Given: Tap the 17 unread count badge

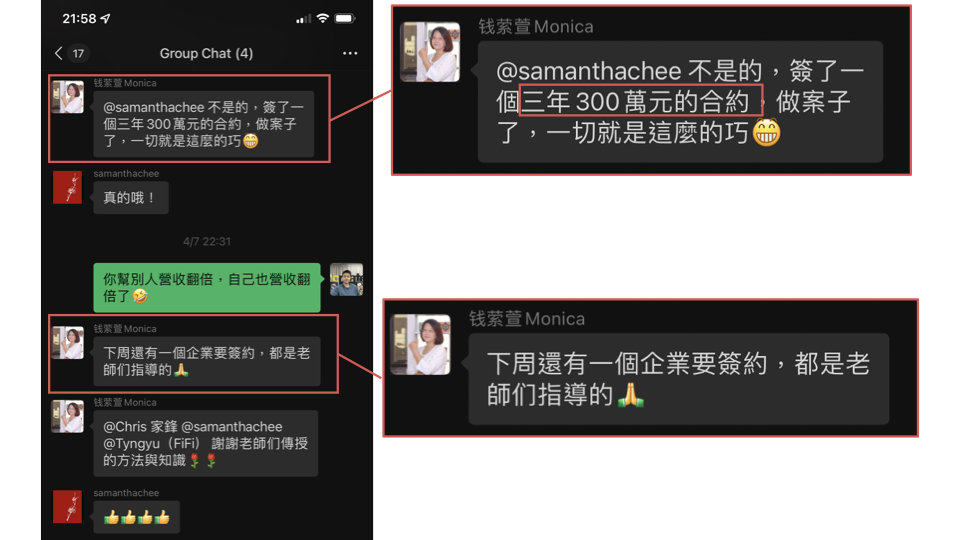Looking at the screenshot, I should 78,53.
